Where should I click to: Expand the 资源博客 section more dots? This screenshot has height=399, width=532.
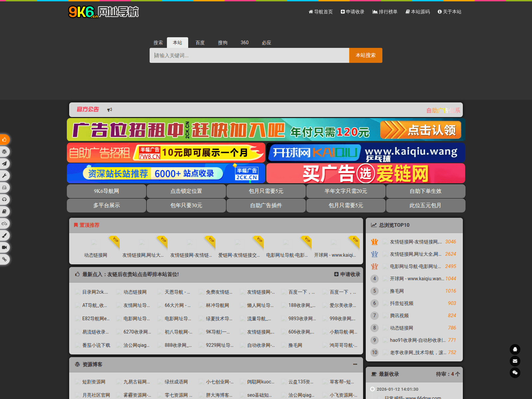coord(355,364)
